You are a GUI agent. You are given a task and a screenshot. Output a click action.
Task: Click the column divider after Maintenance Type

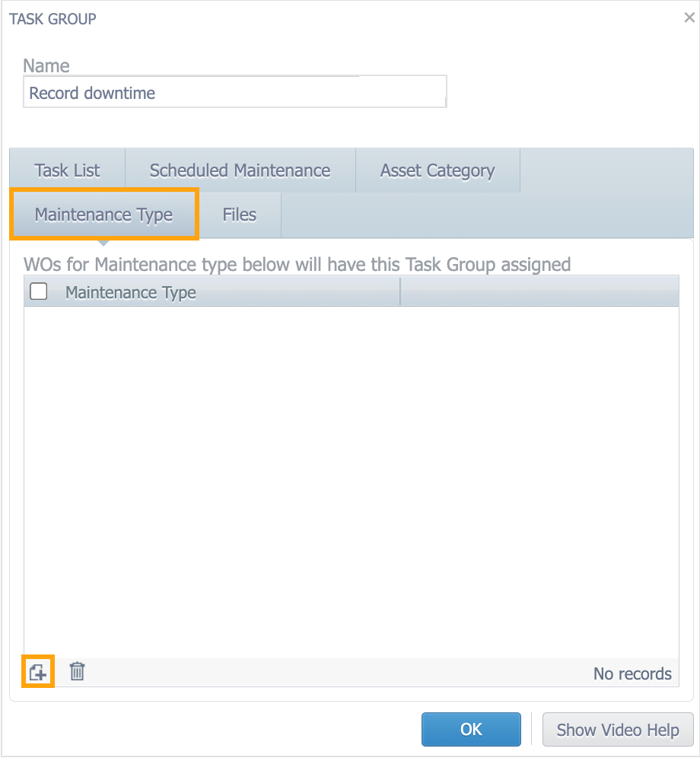pos(400,292)
